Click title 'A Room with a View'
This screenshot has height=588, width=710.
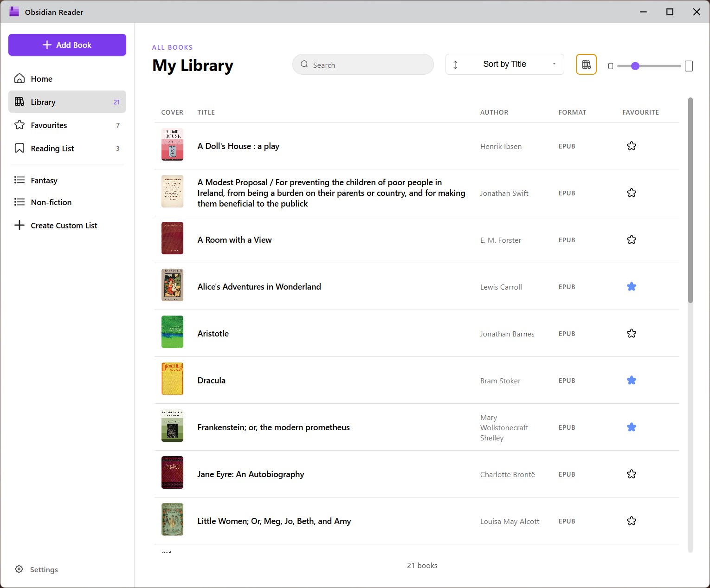[x=235, y=240]
